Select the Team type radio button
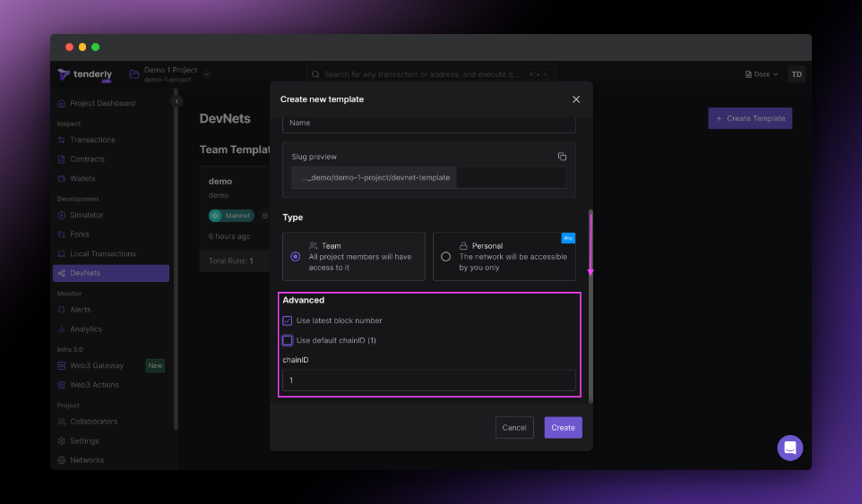862x504 pixels. coord(296,256)
